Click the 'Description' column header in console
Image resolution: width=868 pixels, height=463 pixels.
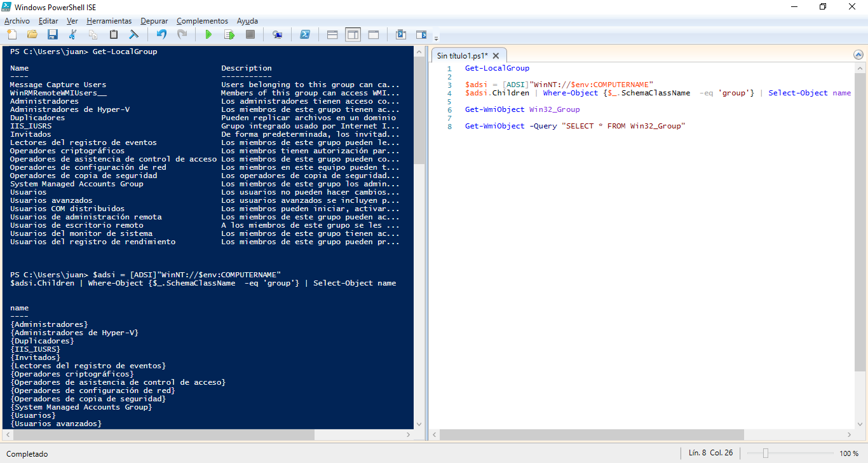[x=246, y=68]
